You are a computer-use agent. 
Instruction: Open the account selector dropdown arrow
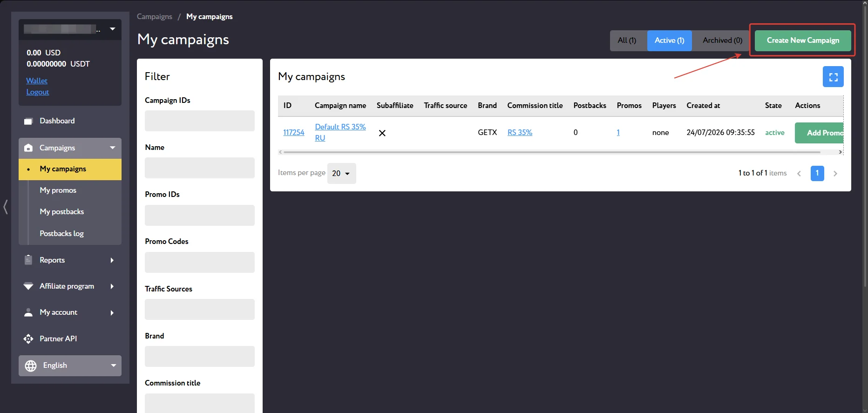point(113,29)
